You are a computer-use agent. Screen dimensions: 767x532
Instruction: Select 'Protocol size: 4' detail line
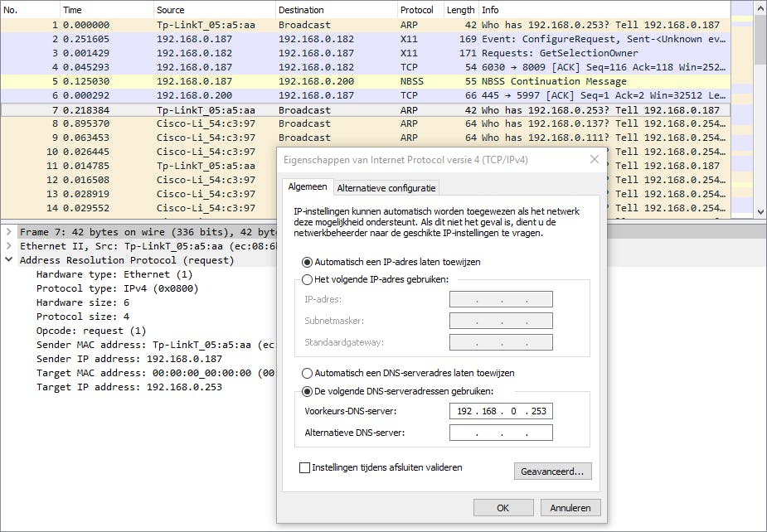83,317
